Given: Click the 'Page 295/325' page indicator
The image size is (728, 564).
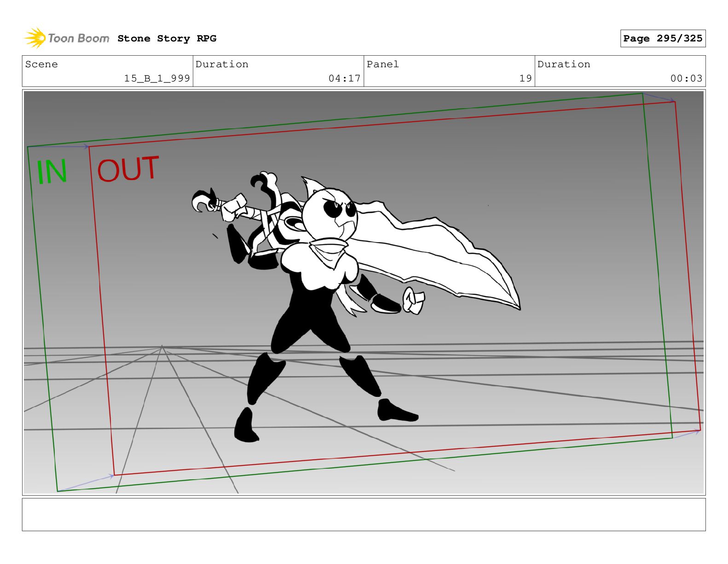Looking at the screenshot, I should (663, 39).
